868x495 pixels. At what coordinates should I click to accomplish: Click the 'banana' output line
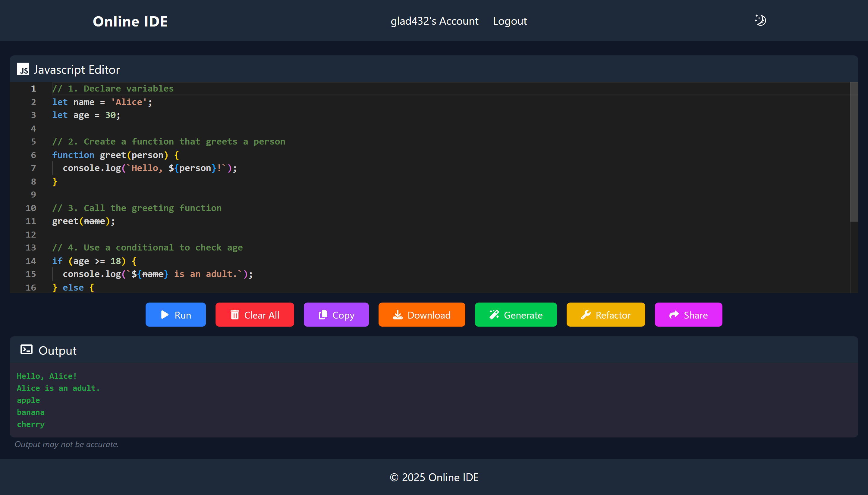31,412
